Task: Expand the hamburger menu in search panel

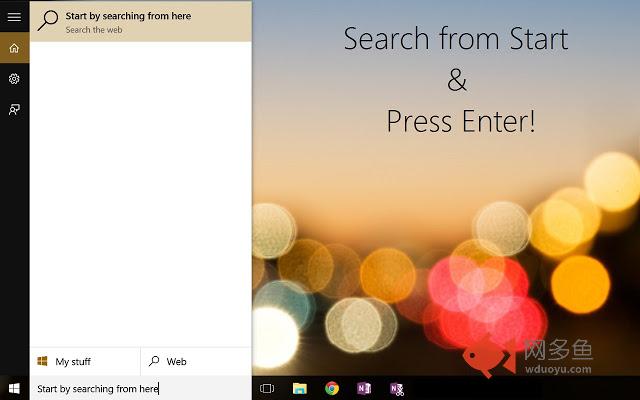Action: tap(14, 17)
